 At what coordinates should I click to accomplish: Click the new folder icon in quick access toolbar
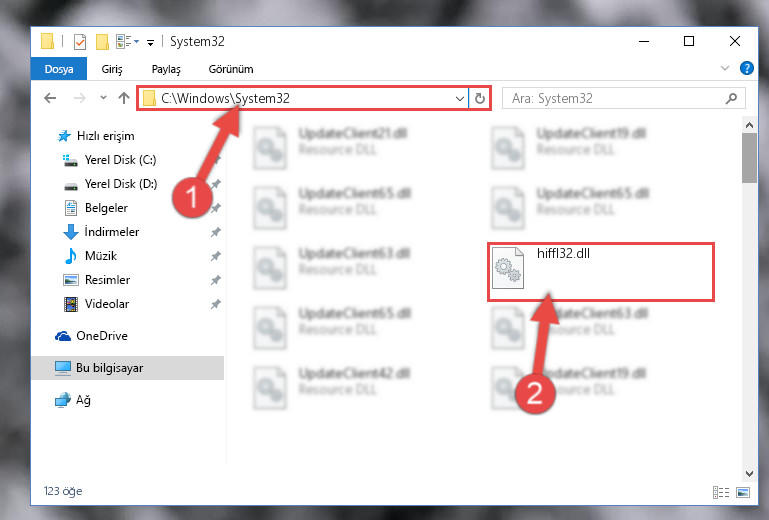(102, 42)
